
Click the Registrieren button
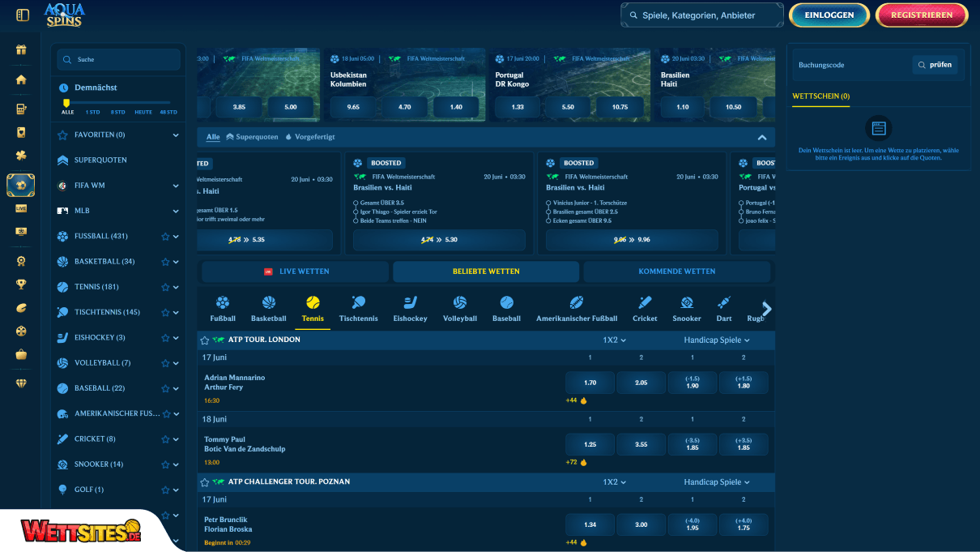coord(922,15)
